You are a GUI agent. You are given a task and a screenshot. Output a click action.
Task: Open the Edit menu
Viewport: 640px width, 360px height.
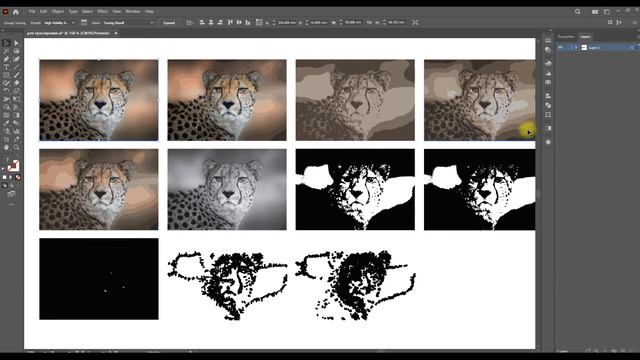coord(43,11)
